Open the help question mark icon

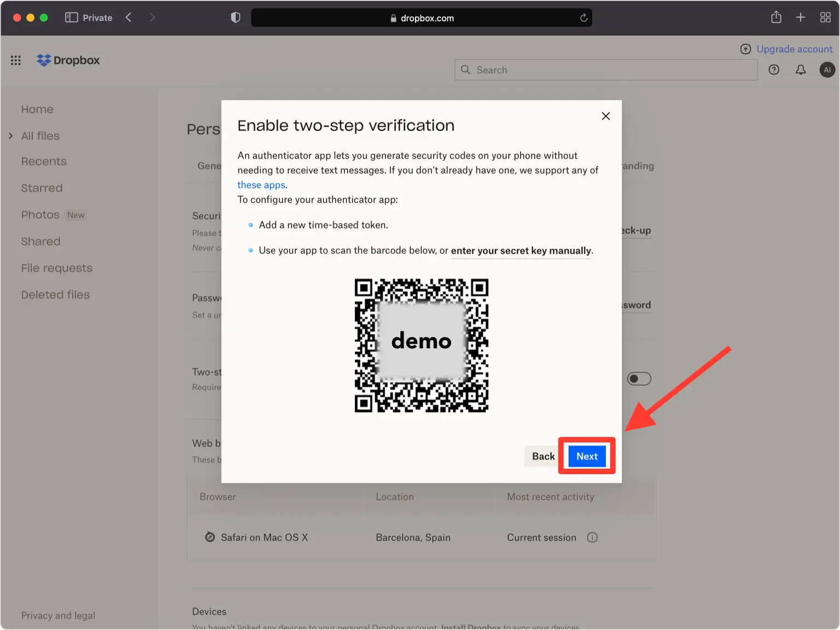coord(774,69)
